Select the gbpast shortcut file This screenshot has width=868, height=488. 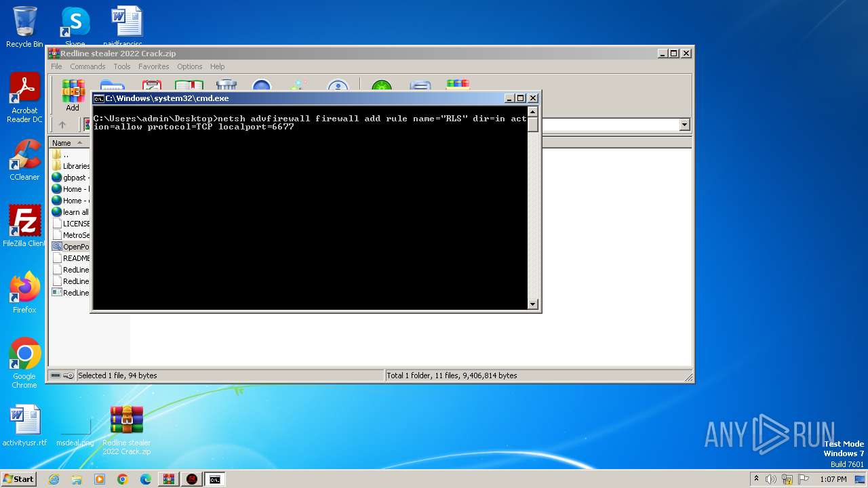[71, 178]
